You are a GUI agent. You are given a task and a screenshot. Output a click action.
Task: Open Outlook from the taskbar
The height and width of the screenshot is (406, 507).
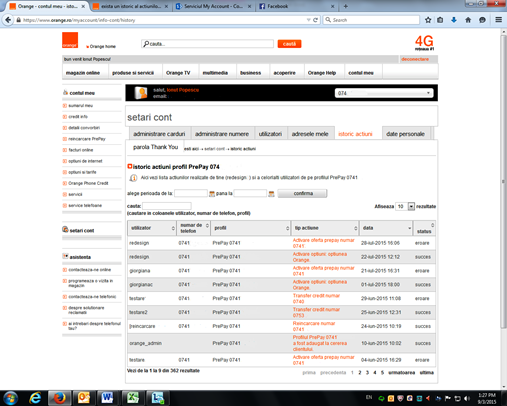84,398
